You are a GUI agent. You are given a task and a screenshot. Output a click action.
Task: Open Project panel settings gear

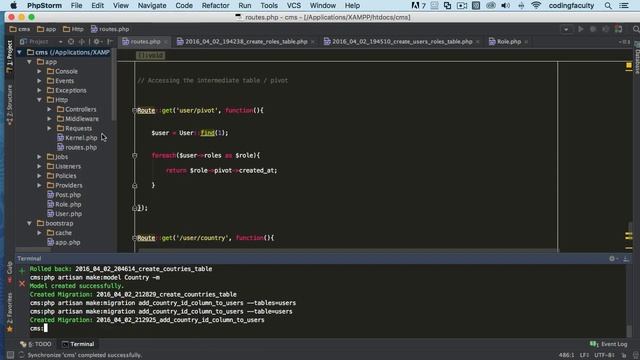[97, 42]
